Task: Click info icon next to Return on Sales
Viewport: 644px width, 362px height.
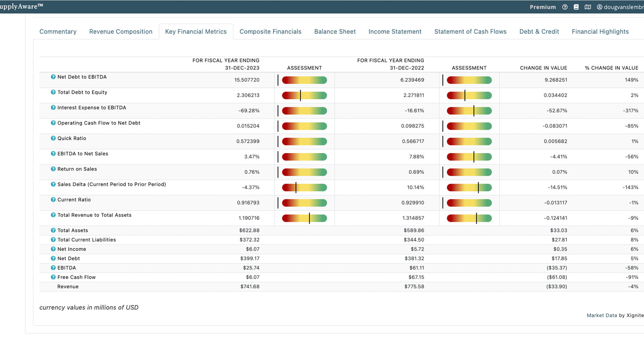Action: pyautogui.click(x=53, y=169)
